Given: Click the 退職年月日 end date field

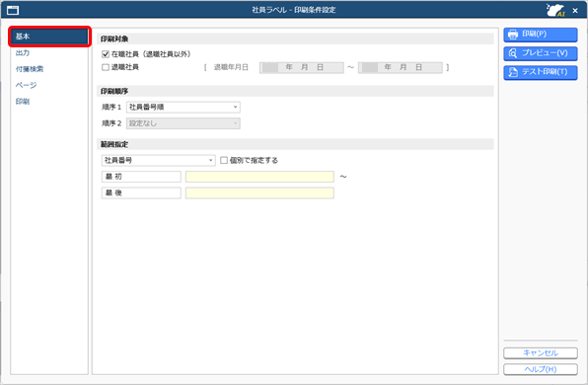Looking at the screenshot, I should [x=401, y=67].
